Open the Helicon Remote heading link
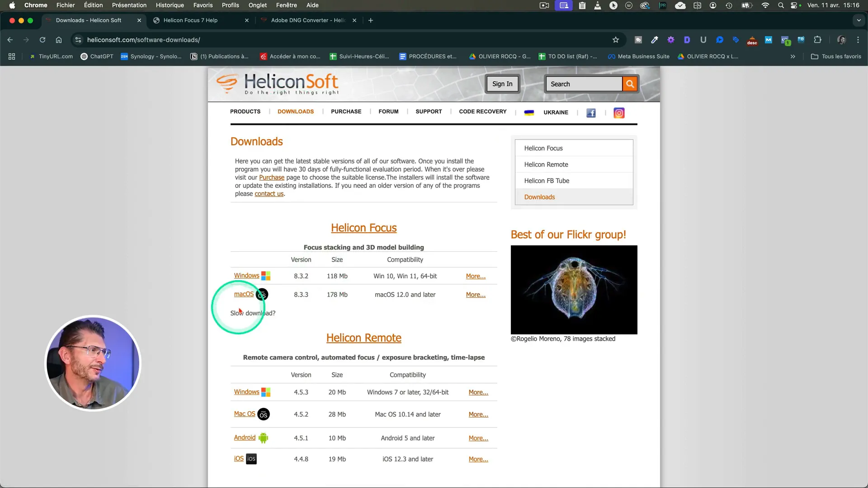 coord(363,338)
